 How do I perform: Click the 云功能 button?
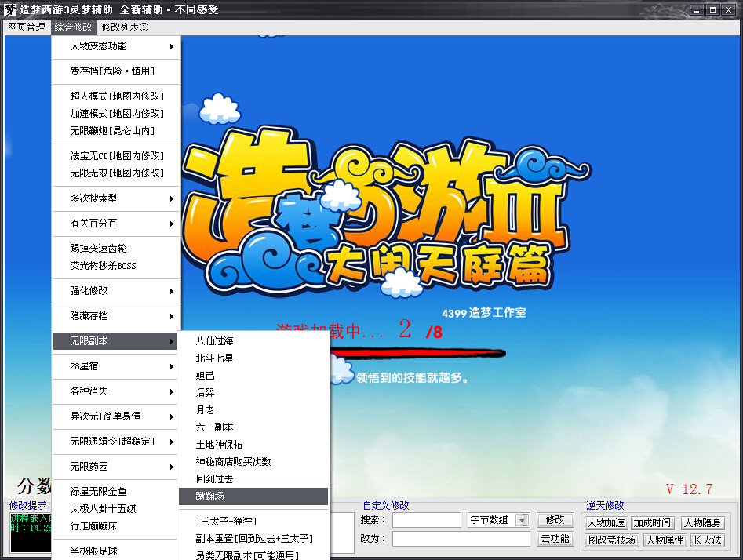tap(555, 539)
